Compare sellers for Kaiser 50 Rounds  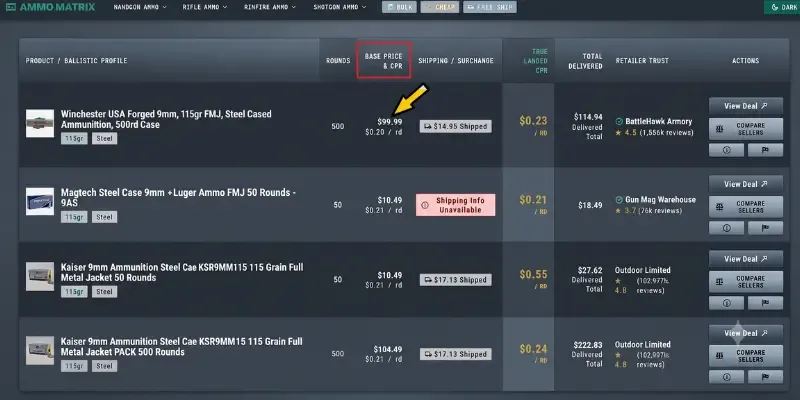(745, 282)
